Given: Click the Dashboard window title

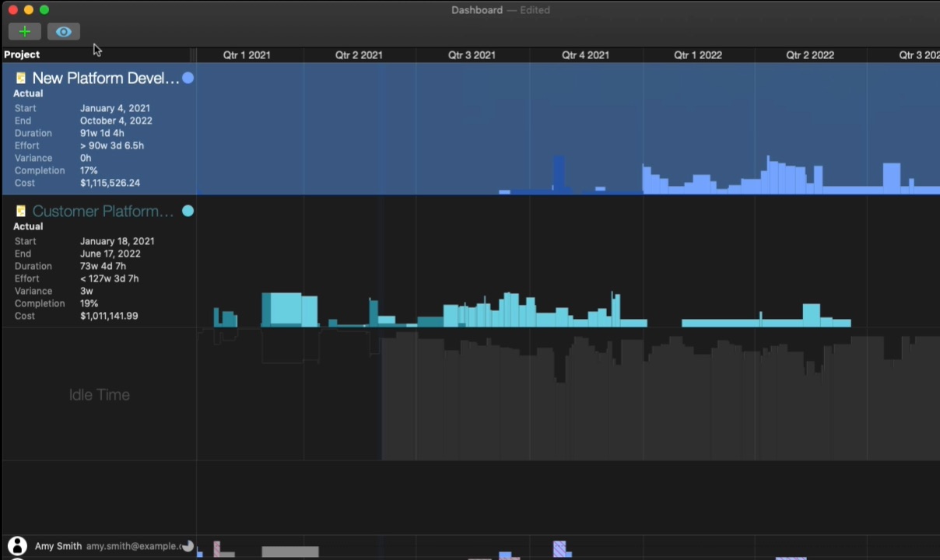Looking at the screenshot, I should tap(476, 10).
